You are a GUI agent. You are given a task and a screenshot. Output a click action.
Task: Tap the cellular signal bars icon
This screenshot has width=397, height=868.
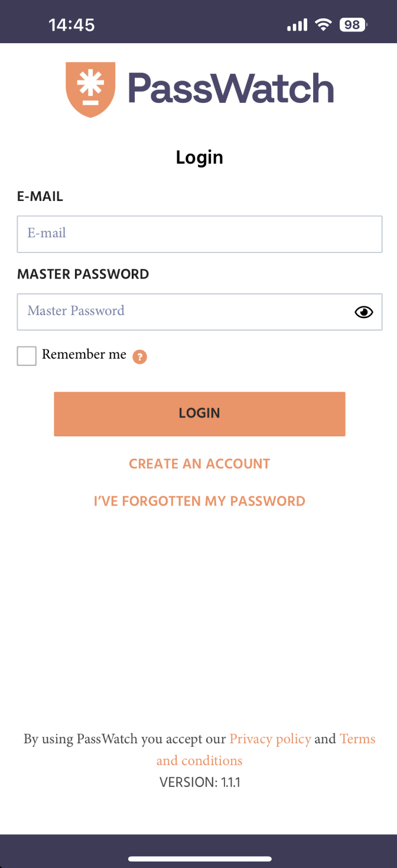(297, 25)
